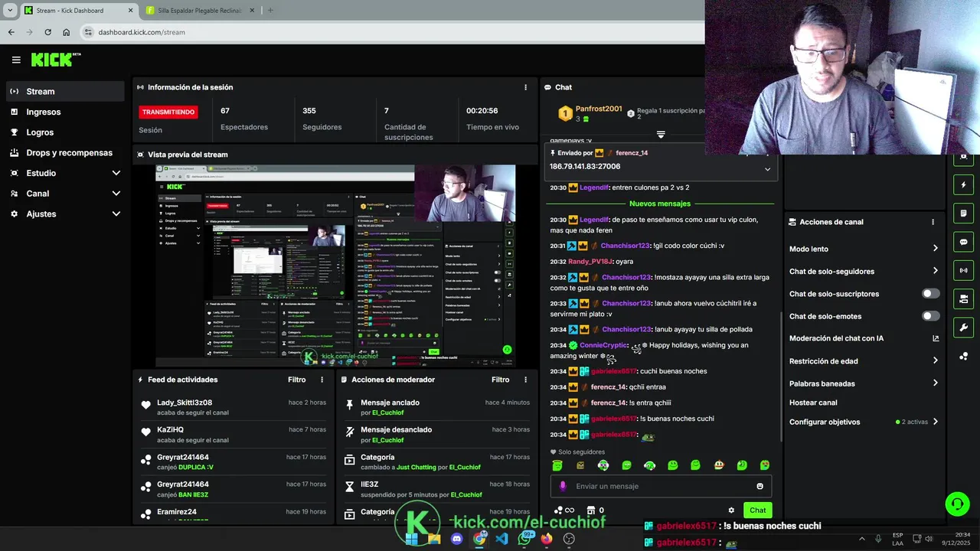Screen dimensions: 980x551
Task: Insert the headphones emote with purple glasses
Action: pos(603,465)
